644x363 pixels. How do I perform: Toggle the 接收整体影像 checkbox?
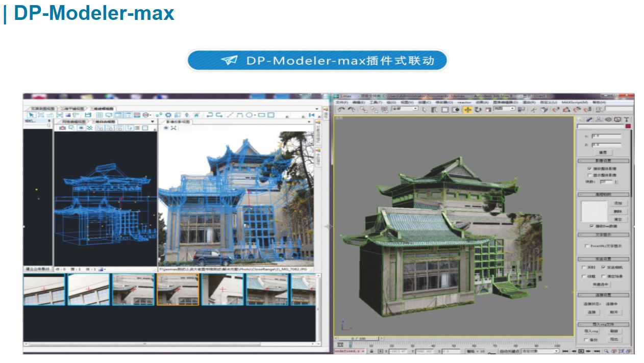click(589, 168)
